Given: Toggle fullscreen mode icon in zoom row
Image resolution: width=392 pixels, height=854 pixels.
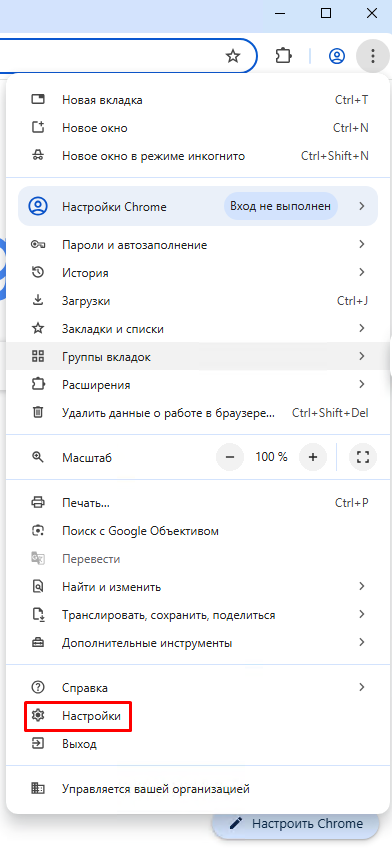Looking at the screenshot, I should [363, 457].
